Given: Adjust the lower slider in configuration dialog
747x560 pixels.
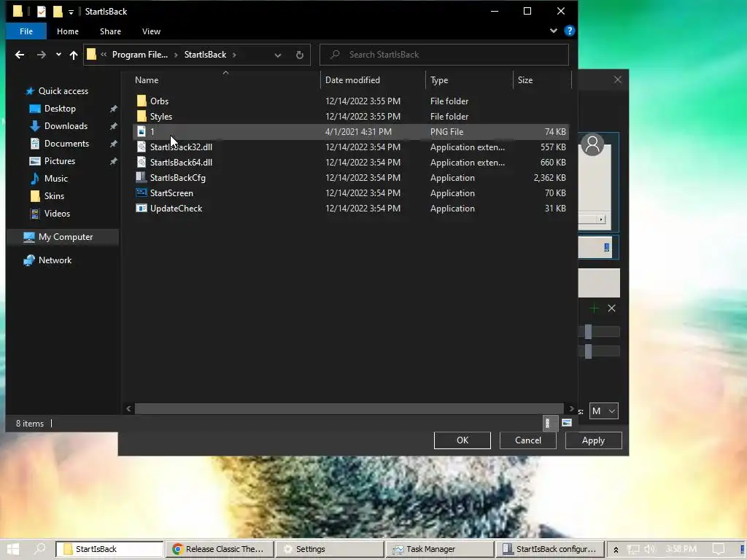Looking at the screenshot, I should [x=589, y=351].
